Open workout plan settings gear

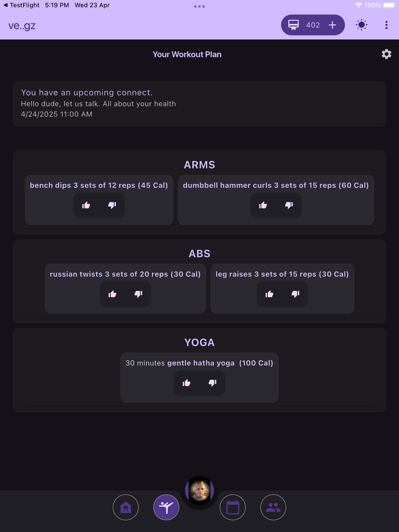click(386, 54)
